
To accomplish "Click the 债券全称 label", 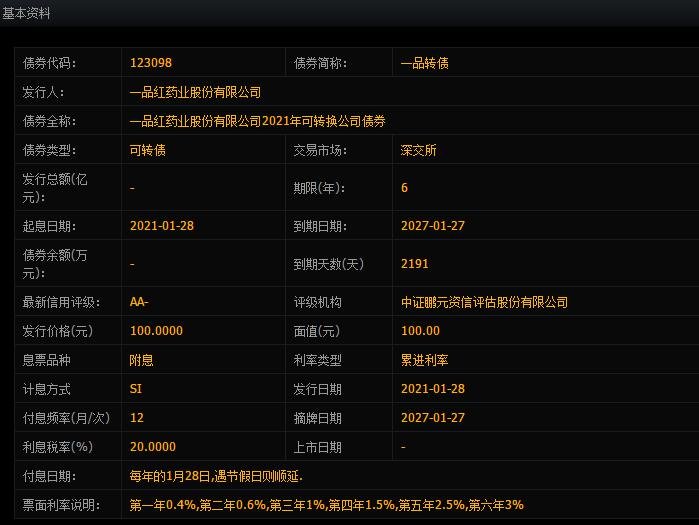I will click(x=49, y=121).
